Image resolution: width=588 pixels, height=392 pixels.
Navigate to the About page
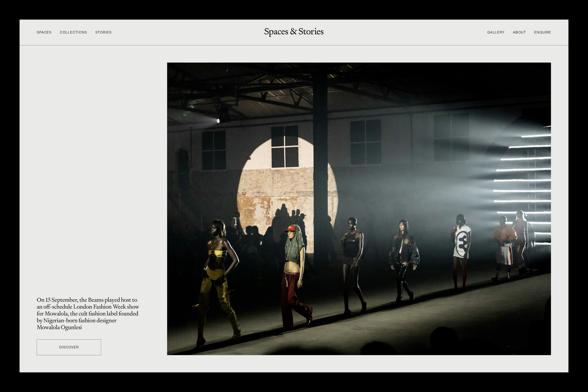tap(519, 32)
